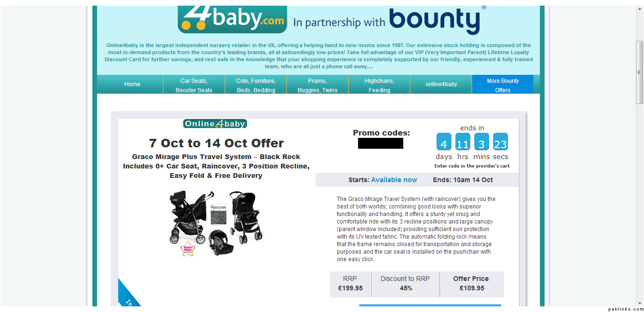Viewport: 644px width, 312px height.
Task: Click the page vertical scrollbar thumb
Action: (639, 72)
